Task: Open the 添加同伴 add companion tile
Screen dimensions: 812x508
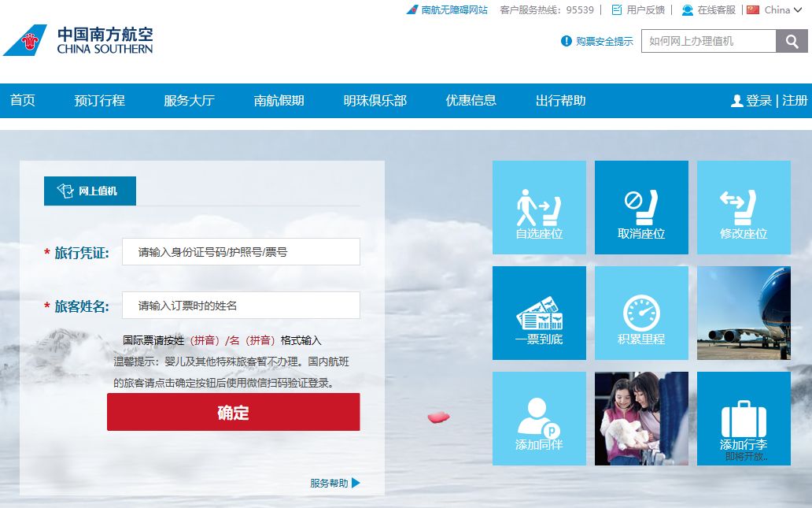Action: pos(539,418)
